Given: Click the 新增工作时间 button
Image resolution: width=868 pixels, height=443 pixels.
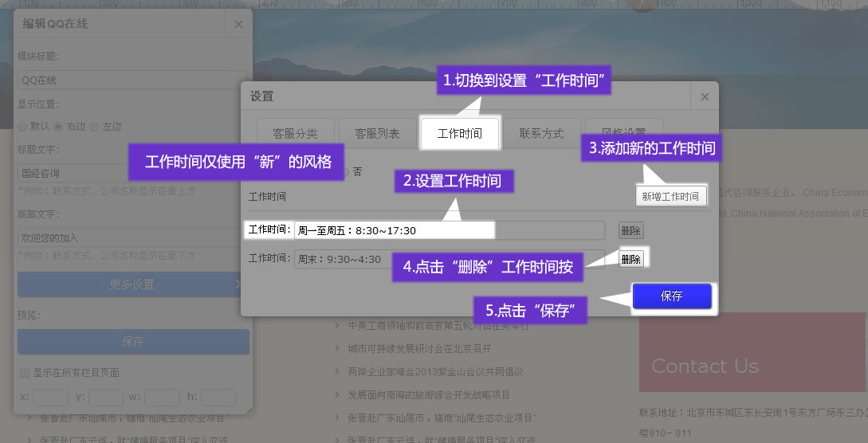Looking at the screenshot, I should (x=670, y=196).
